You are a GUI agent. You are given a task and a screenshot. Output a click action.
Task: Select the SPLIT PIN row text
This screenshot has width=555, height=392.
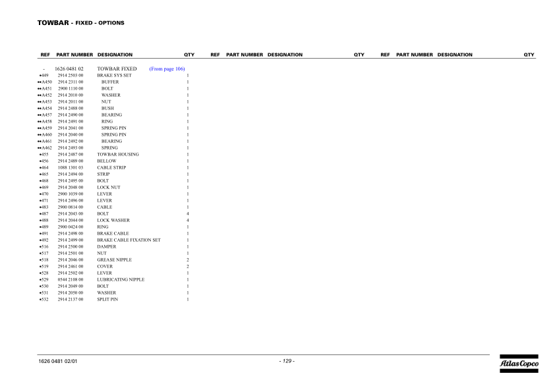pyautogui.click(x=107, y=300)
